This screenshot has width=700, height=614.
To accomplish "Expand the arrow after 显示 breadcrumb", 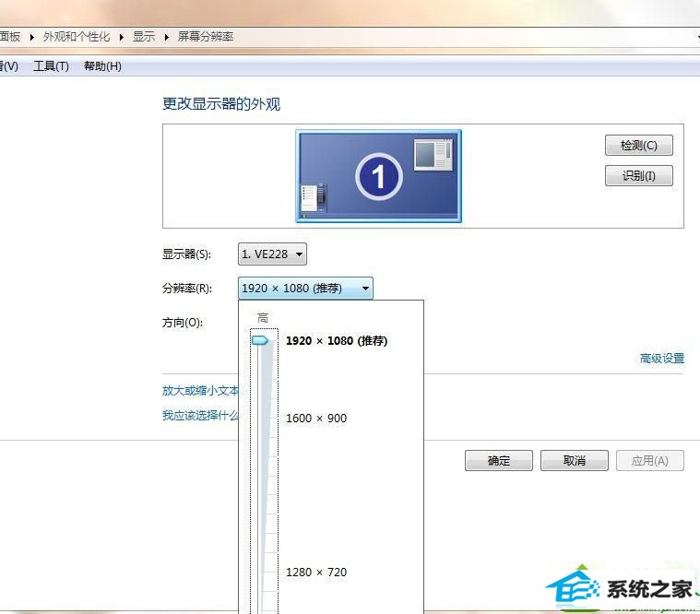I will (167, 37).
